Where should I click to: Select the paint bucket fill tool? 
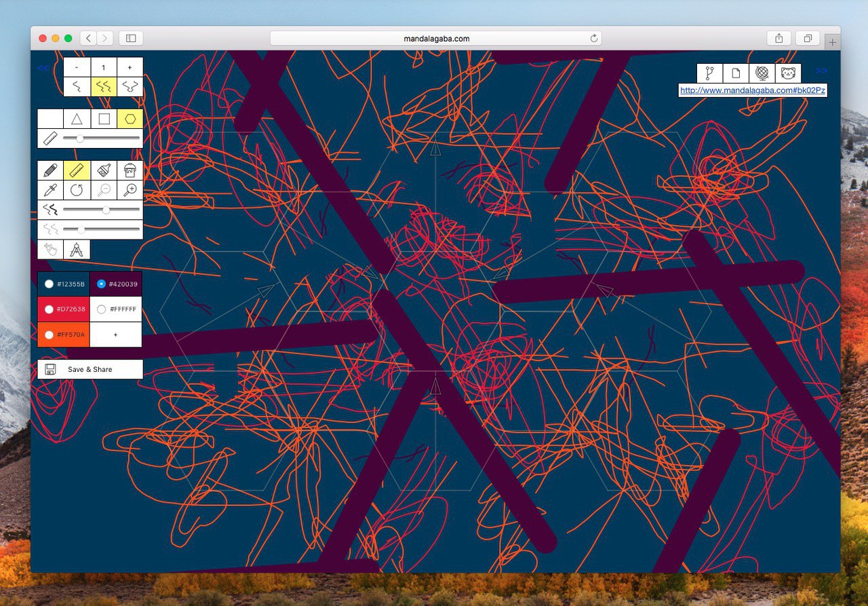(x=130, y=170)
